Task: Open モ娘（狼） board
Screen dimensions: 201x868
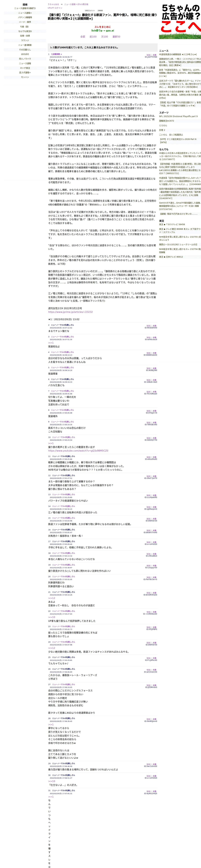Action: coord(25,27)
